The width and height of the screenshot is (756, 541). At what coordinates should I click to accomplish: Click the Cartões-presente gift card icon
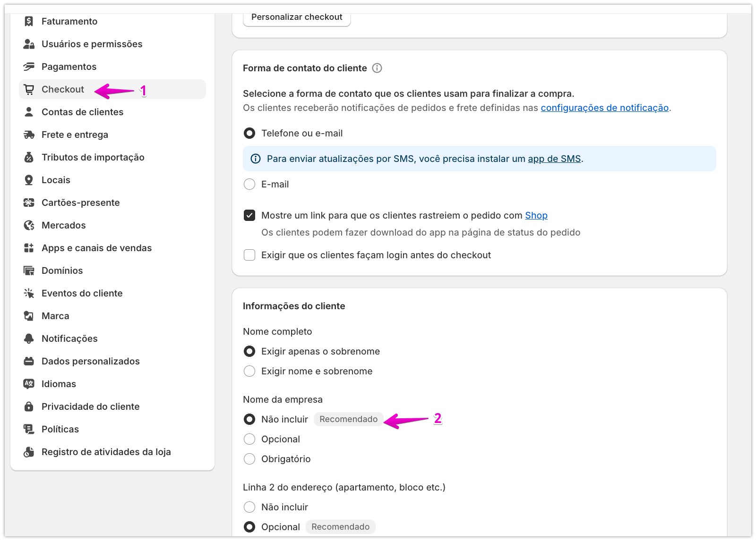tap(29, 203)
